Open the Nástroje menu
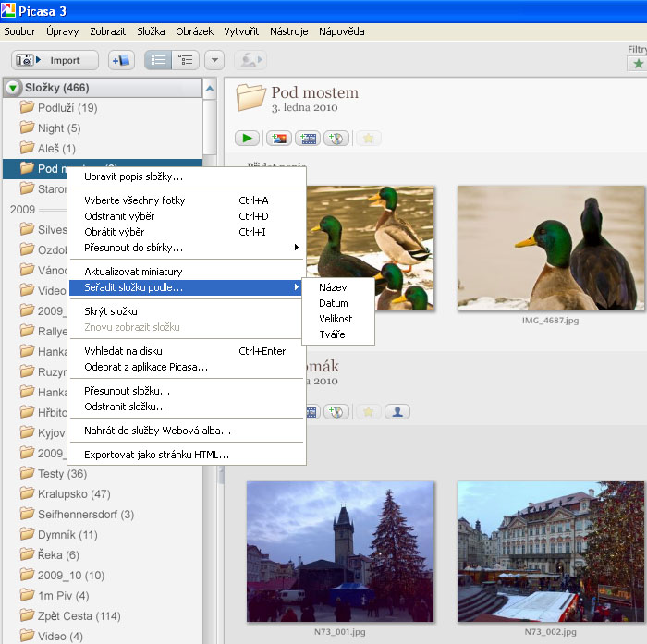The image size is (647, 644). pos(289,31)
